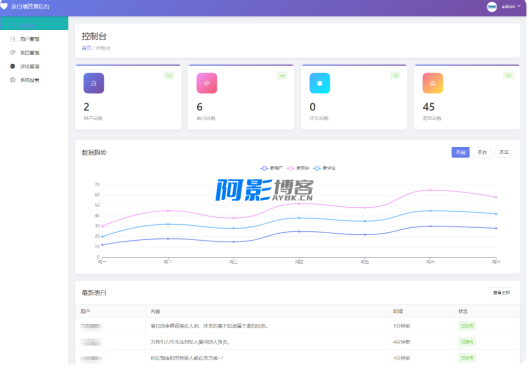
Task: Click the purple user count card icon
Action: pos(94,83)
